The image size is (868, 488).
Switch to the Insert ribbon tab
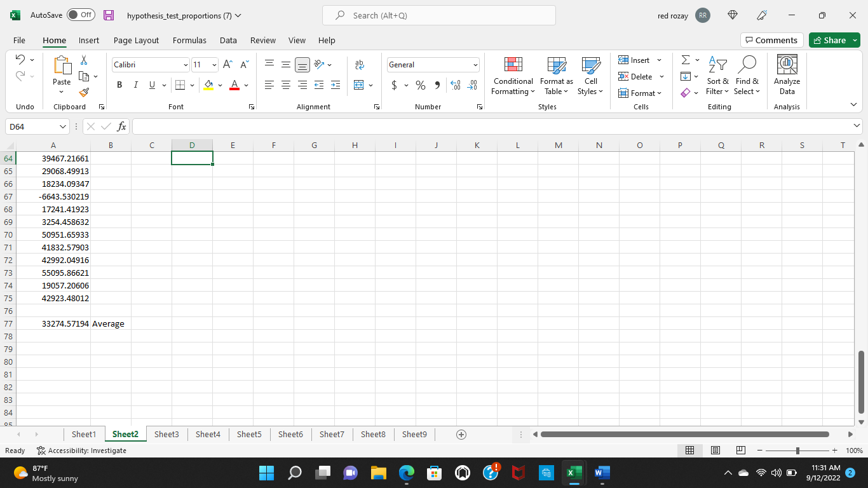[x=89, y=40]
